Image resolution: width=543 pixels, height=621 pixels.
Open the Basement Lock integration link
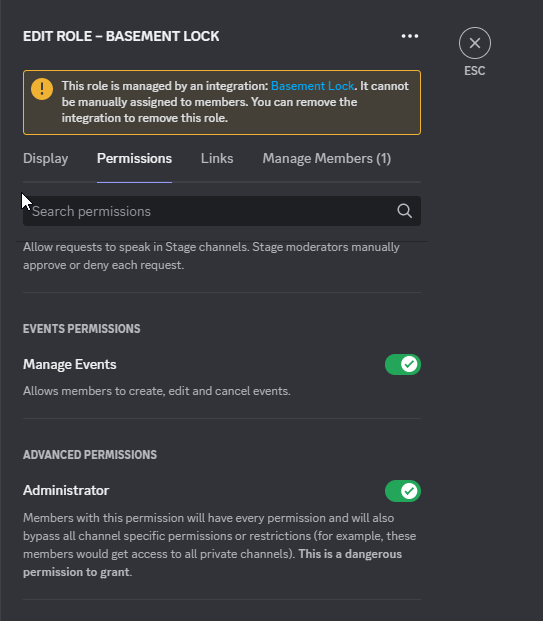pos(312,86)
